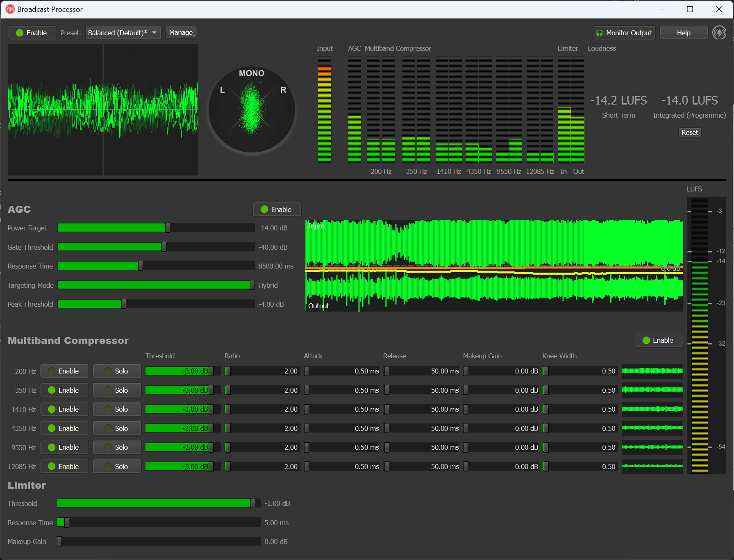Screen dimensions: 734x560
Task: Disable the 1410 Hz band
Action: point(64,409)
